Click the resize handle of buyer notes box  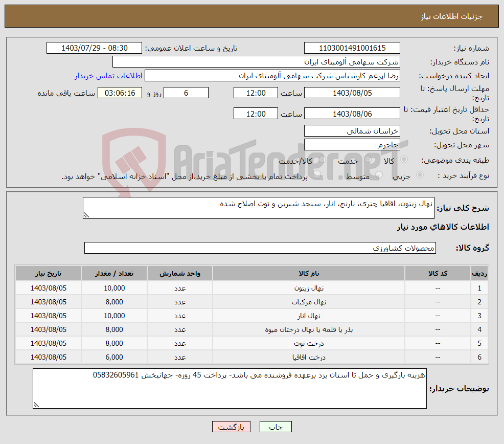pyautogui.click(x=36, y=405)
